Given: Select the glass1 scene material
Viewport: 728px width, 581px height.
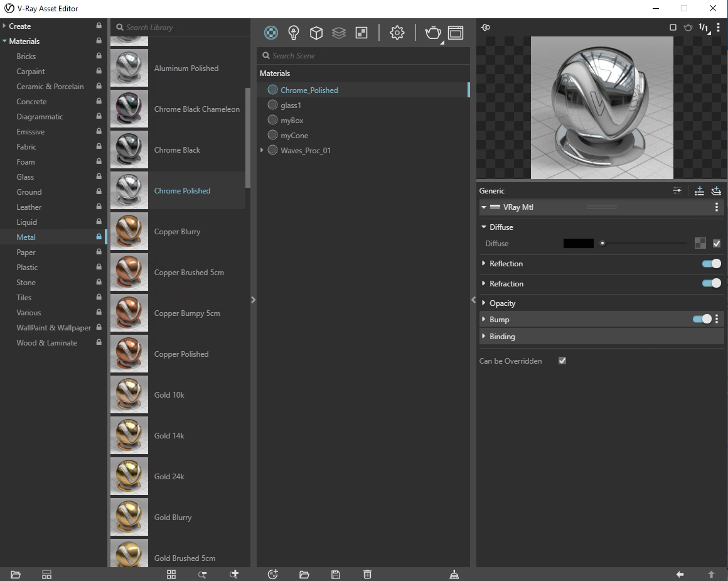Looking at the screenshot, I should (291, 106).
